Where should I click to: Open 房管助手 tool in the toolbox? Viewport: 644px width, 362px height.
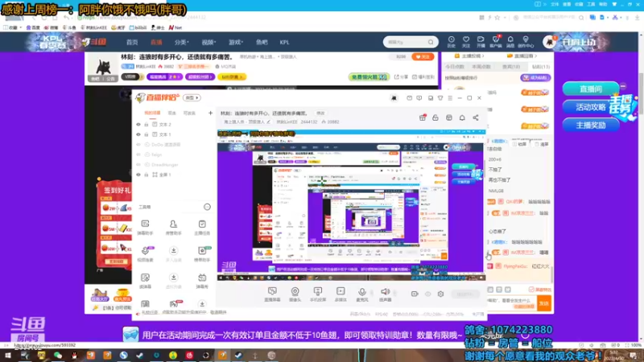click(173, 228)
